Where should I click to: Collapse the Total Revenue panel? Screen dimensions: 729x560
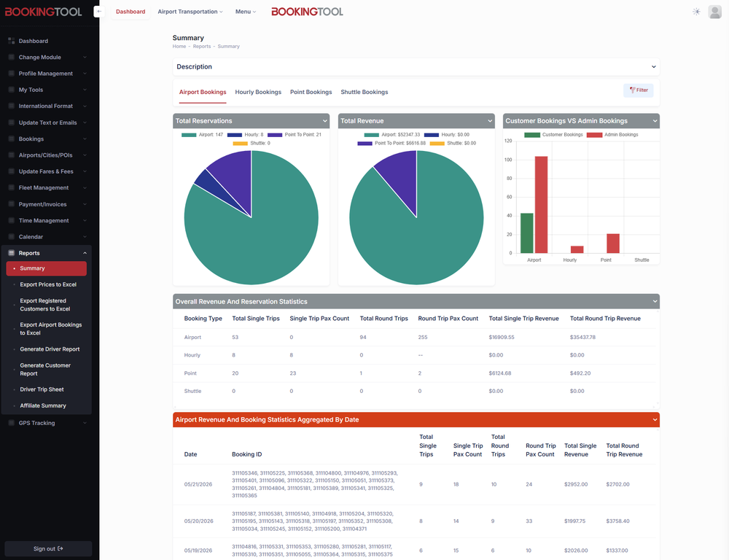coord(490,121)
